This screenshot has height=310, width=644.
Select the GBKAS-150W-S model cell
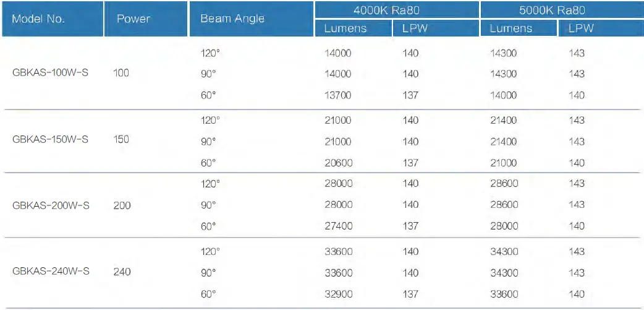point(50,139)
